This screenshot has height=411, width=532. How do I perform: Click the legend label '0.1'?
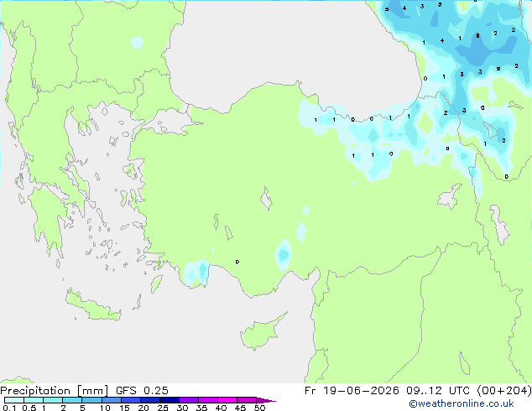9,408
